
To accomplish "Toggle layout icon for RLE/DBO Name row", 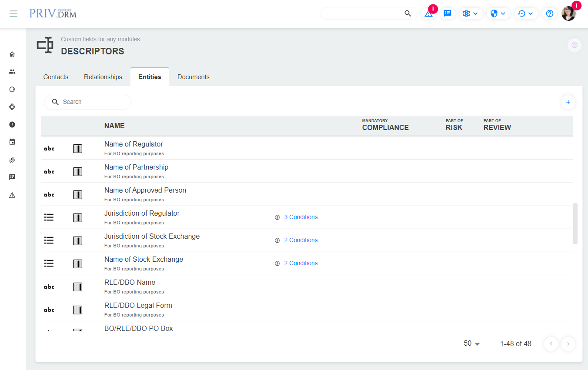I will coord(77,287).
